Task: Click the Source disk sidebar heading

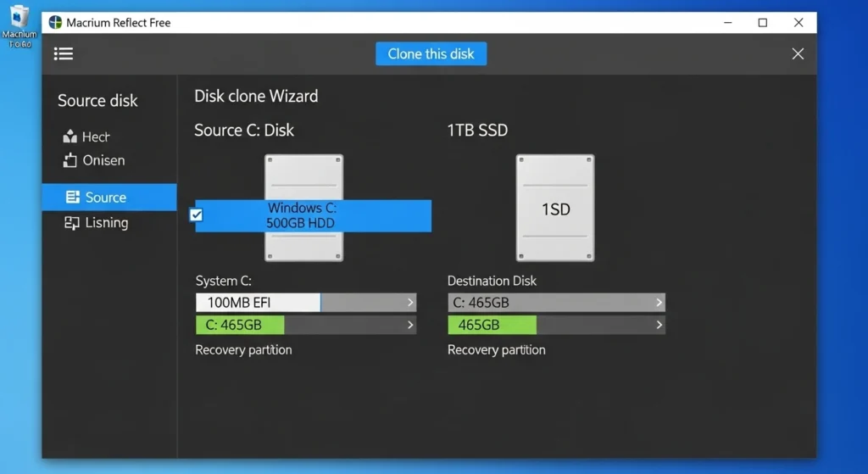Action: pyautogui.click(x=98, y=101)
